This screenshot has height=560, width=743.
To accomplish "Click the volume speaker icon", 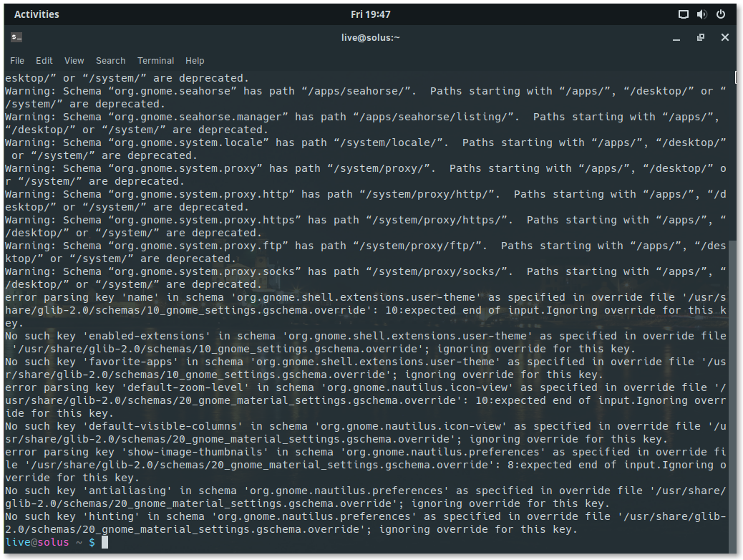I will [701, 14].
